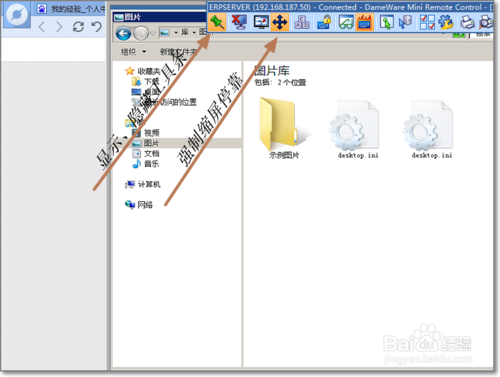The height and width of the screenshot is (377, 500).
Task: Click the green cursor window icon
Action: click(387, 22)
